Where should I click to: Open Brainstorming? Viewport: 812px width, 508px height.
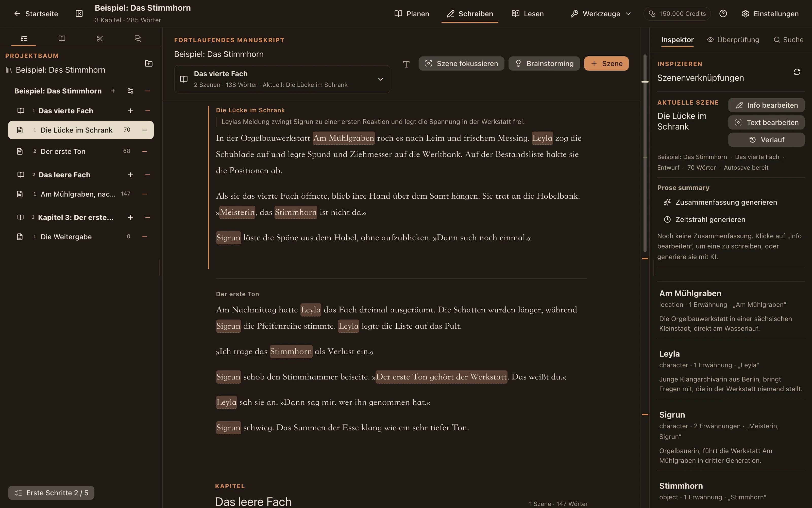[544, 63]
